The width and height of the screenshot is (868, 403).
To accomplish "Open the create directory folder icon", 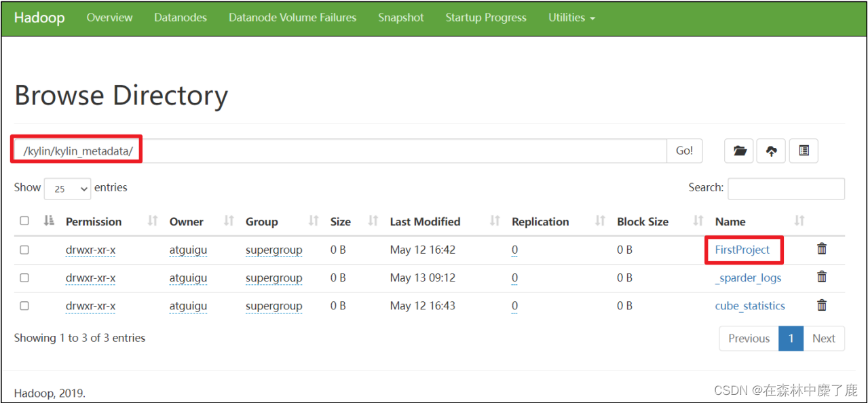I will [739, 151].
